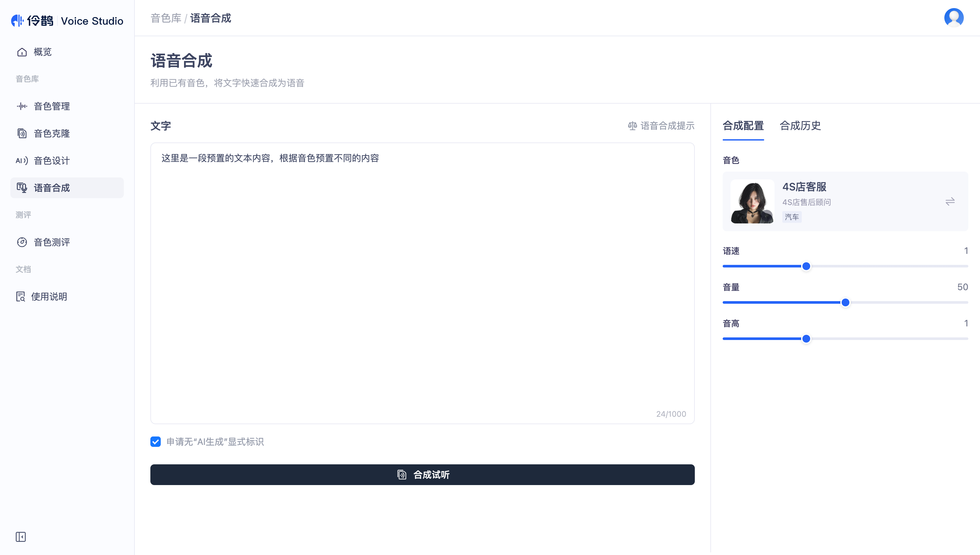Viewport: 980px width, 555px height.
Task: Click the icon inside the 合成试听 button
Action: pos(402,475)
